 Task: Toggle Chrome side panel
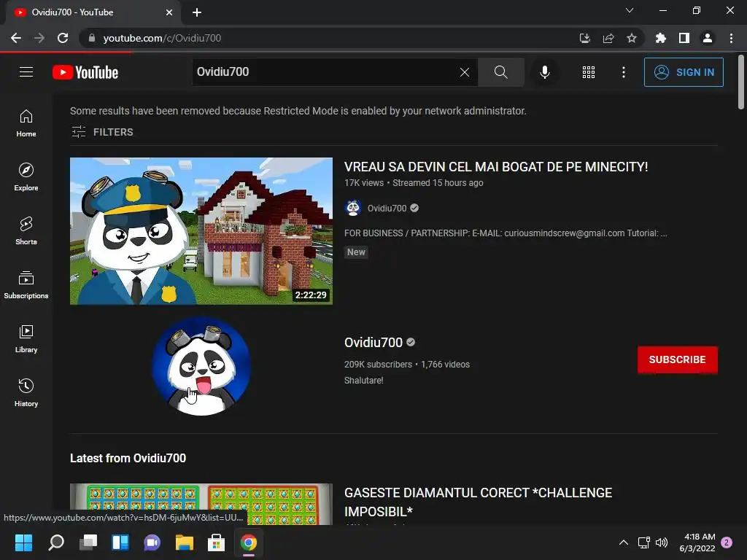[684, 38]
